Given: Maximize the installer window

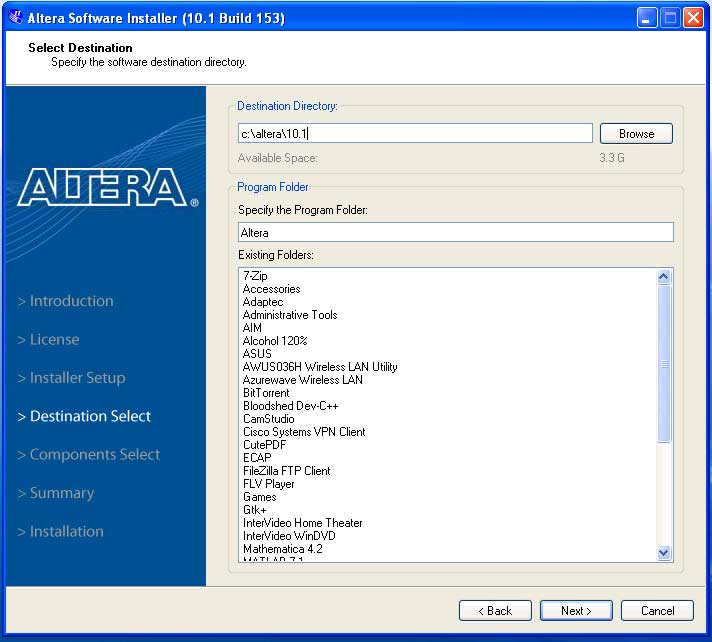Looking at the screenshot, I should (670, 18).
